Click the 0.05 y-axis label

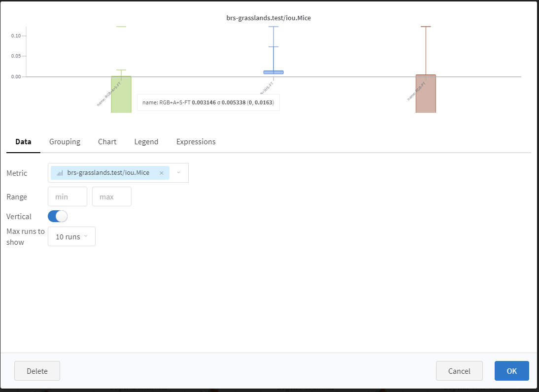[16, 56]
